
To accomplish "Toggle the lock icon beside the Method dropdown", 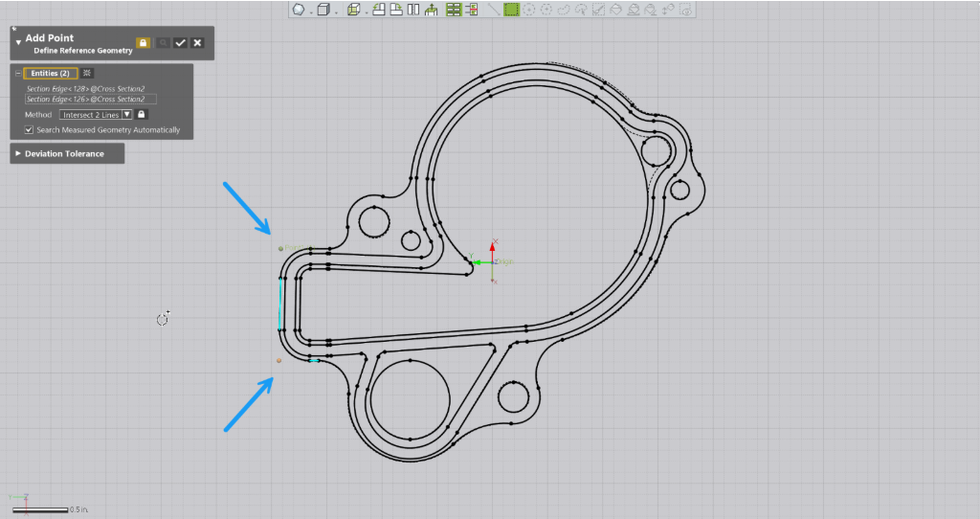I will [x=142, y=115].
